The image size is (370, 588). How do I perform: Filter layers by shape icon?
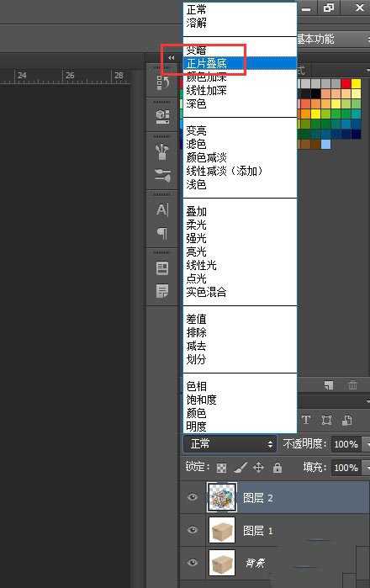pos(326,420)
